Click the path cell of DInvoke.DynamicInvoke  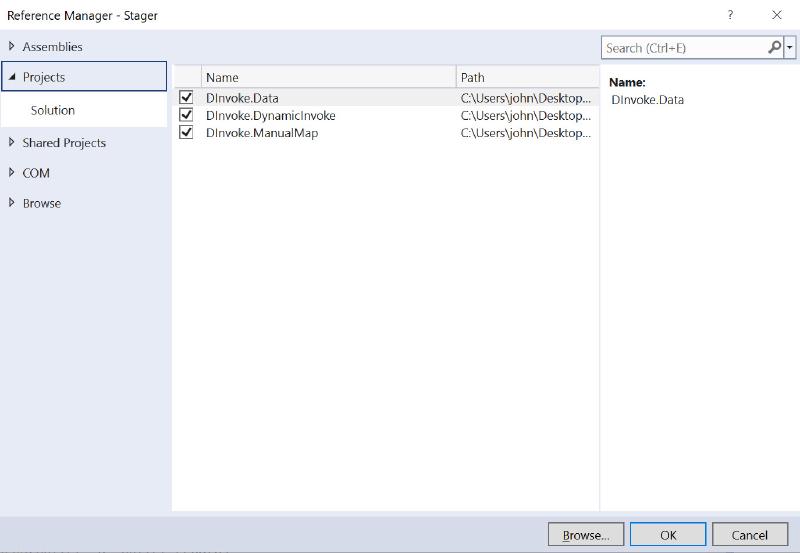[526, 115]
